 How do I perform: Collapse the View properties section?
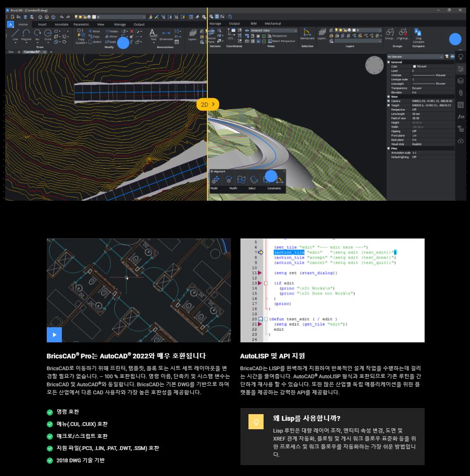click(x=389, y=96)
